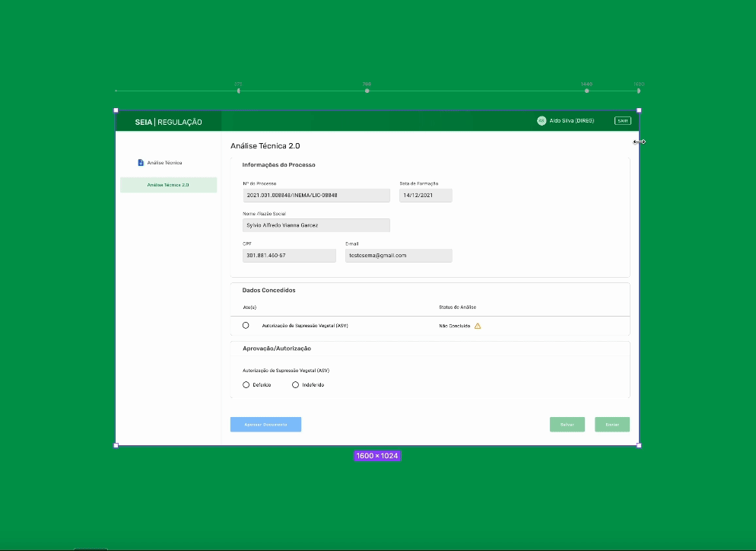Click the Aldo Silva (DIREG) avatar icon
This screenshot has width=756, height=551.
(541, 120)
